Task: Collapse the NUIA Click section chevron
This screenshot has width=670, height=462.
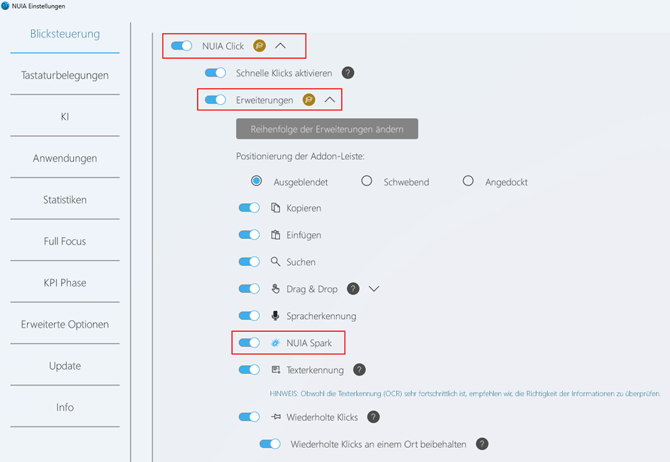Action: pyautogui.click(x=281, y=46)
